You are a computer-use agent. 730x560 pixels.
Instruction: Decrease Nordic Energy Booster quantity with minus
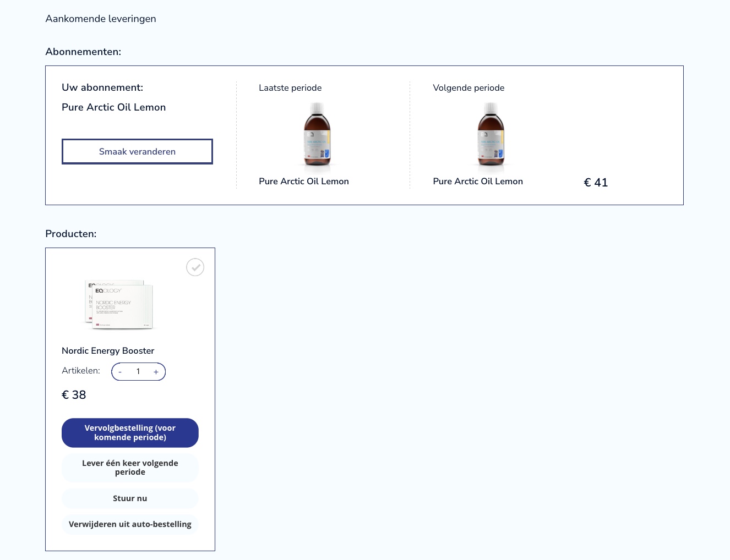(120, 372)
